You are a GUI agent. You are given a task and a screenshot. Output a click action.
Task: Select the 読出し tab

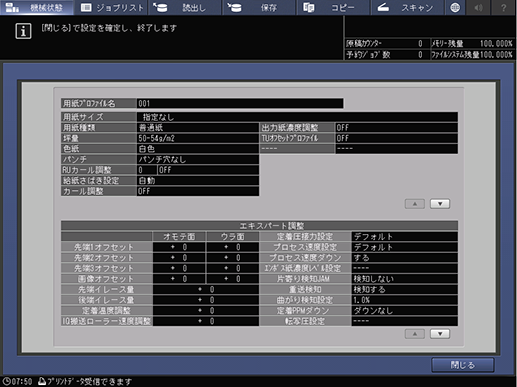[185, 7]
